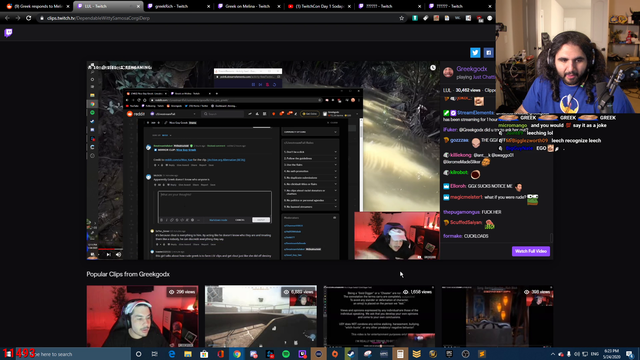640x360 pixels.
Task: Go forward in browser history
Action: point(18,18)
